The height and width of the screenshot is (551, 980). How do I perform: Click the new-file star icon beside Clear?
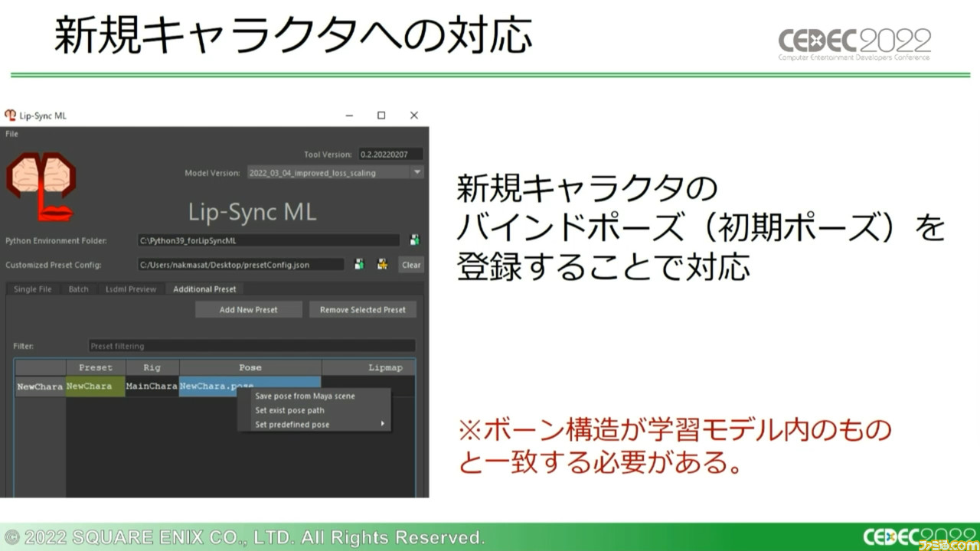[x=382, y=265]
